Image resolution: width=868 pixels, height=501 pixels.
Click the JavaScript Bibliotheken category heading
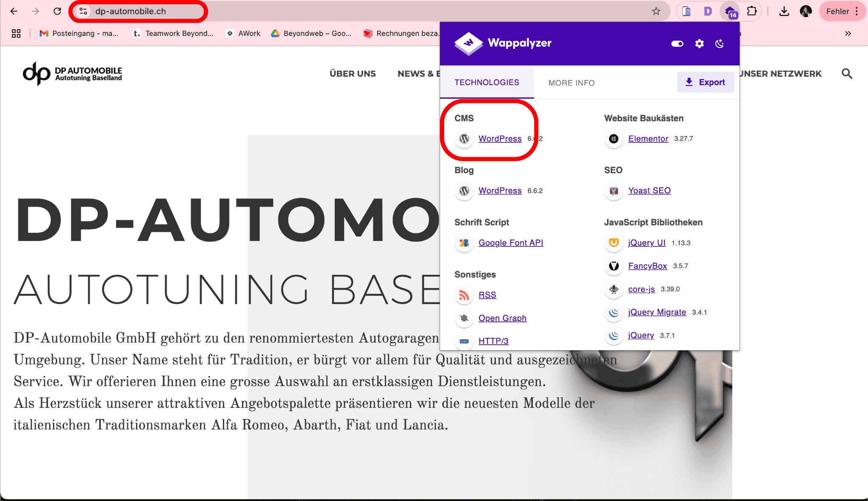tap(653, 222)
